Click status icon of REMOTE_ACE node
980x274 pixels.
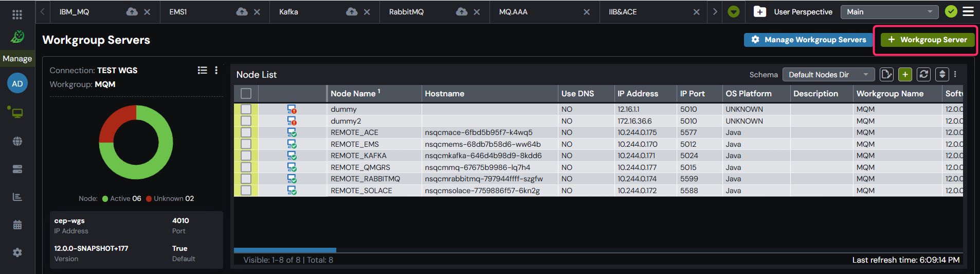292,132
